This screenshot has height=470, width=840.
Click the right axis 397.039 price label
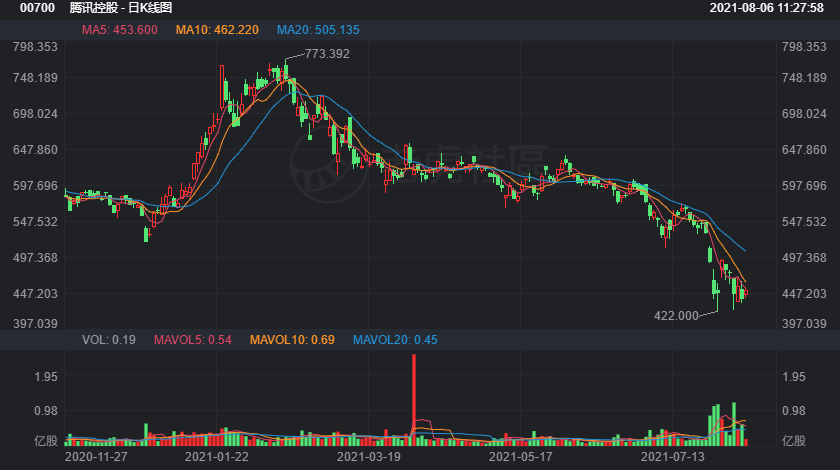pos(804,323)
